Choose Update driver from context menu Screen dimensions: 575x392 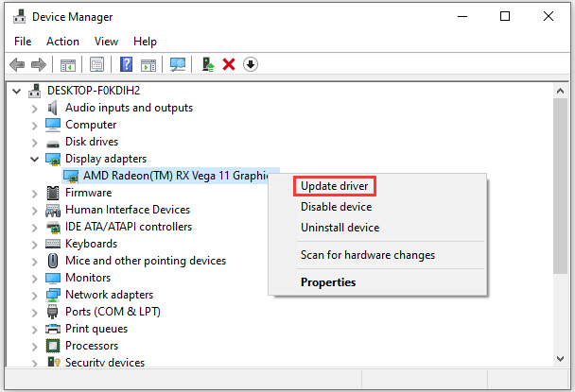335,186
